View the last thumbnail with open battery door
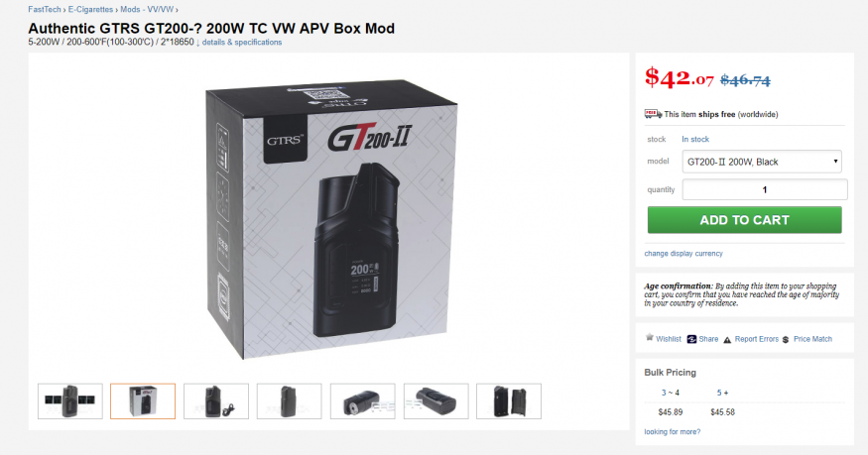Image resolution: width=868 pixels, height=455 pixels. click(509, 400)
